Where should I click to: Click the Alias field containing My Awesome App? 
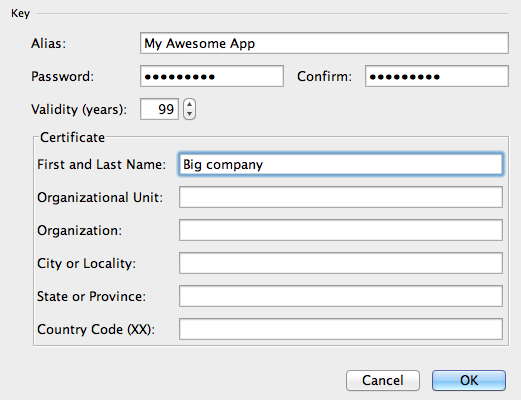pyautogui.click(x=324, y=43)
